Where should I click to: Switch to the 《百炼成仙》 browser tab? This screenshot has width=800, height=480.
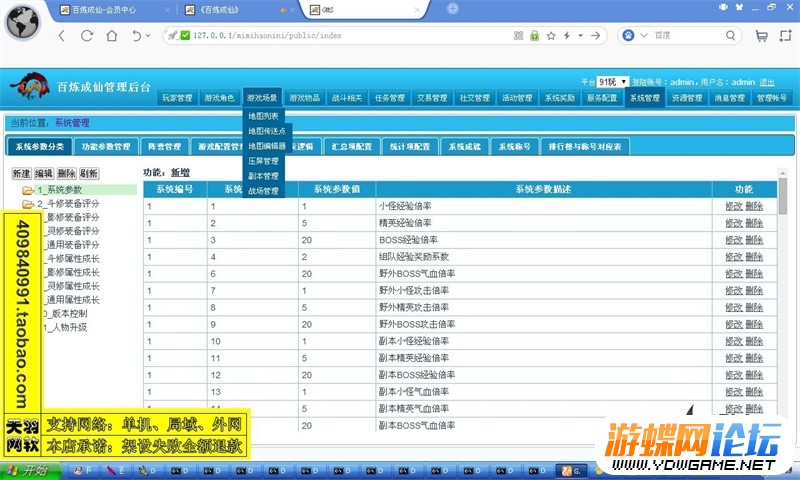[219, 10]
